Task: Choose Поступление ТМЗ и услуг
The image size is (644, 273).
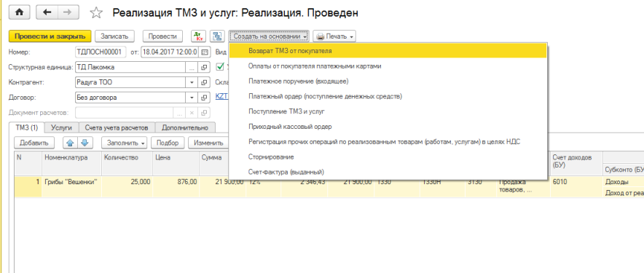Action: coord(388,111)
